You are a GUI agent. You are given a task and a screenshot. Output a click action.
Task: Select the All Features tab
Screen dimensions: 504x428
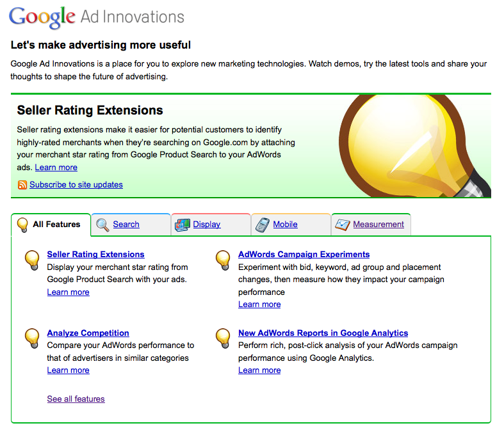click(x=56, y=225)
